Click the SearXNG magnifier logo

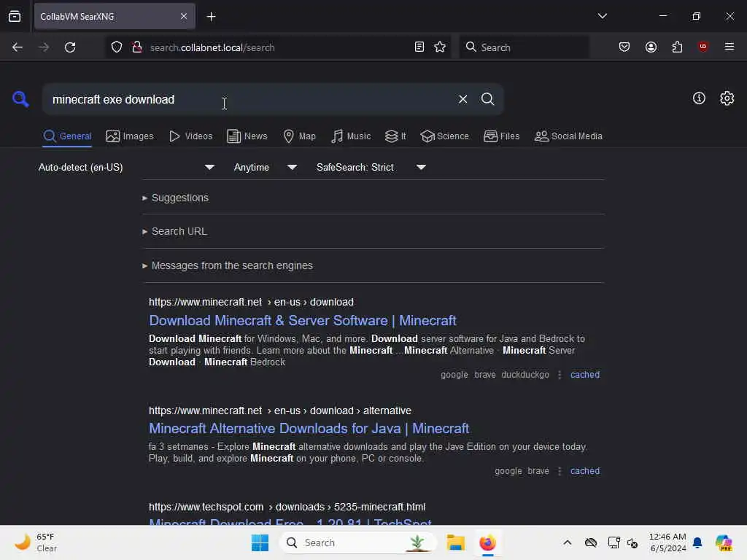[x=20, y=99]
